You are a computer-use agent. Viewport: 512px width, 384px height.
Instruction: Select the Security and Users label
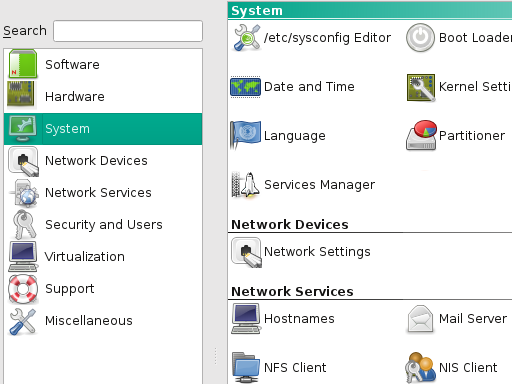(x=104, y=225)
